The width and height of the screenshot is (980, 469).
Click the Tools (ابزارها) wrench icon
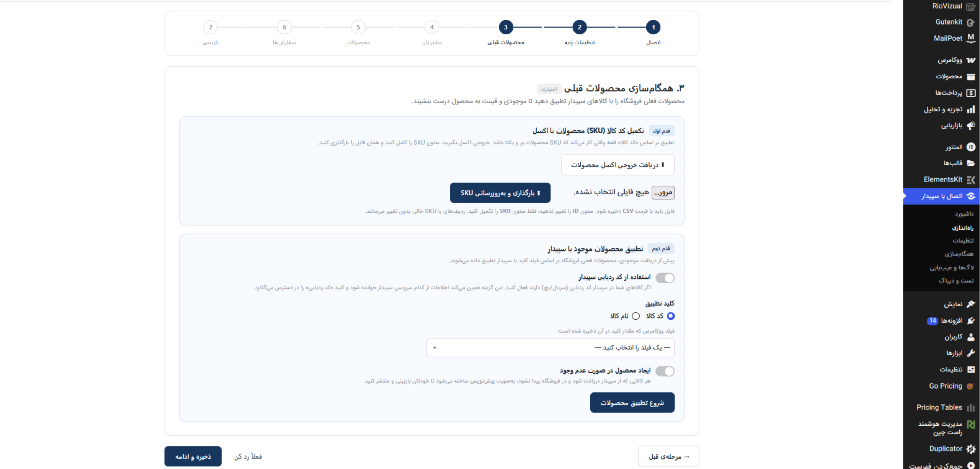[970, 353]
